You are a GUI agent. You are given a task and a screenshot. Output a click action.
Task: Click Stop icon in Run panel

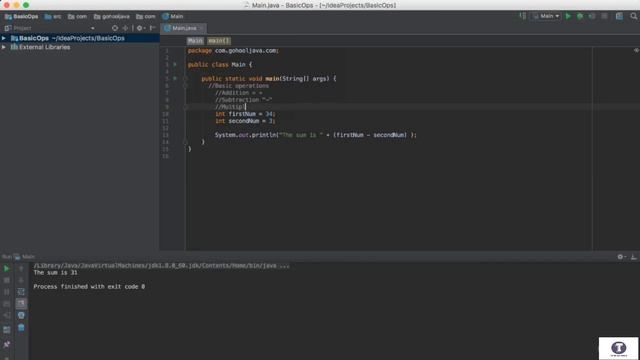point(7,280)
